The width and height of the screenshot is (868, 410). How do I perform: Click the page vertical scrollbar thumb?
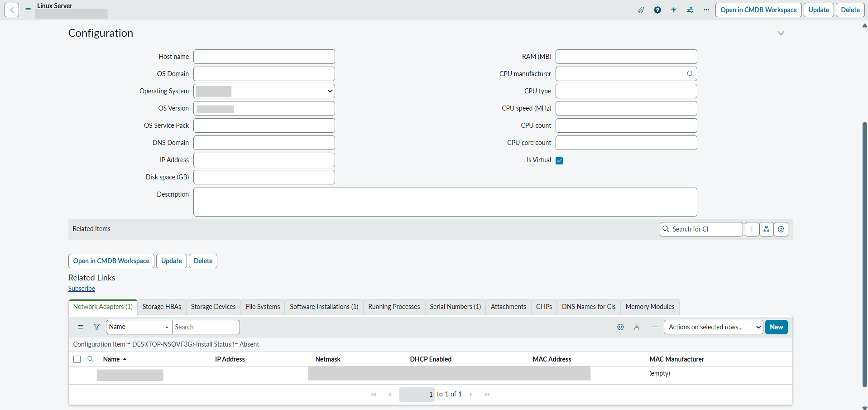pyautogui.click(x=865, y=254)
